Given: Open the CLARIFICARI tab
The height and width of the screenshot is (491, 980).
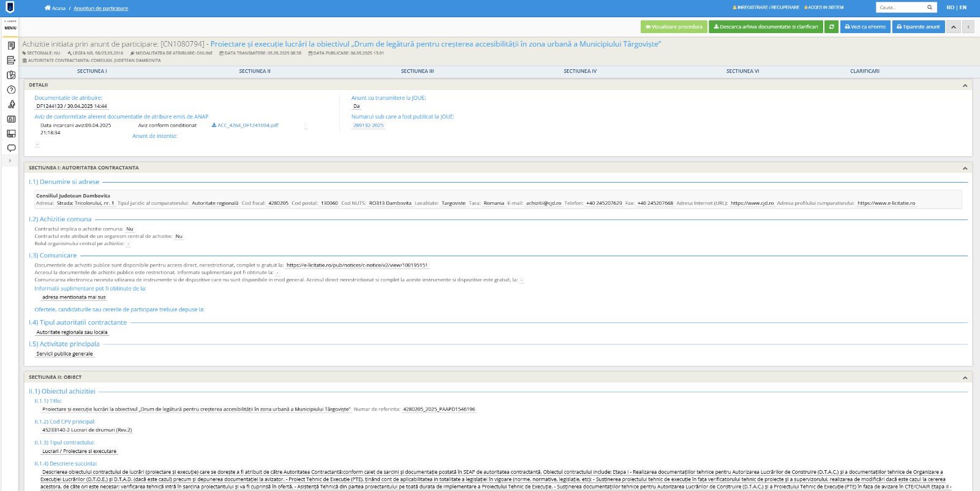Looking at the screenshot, I should click(864, 71).
